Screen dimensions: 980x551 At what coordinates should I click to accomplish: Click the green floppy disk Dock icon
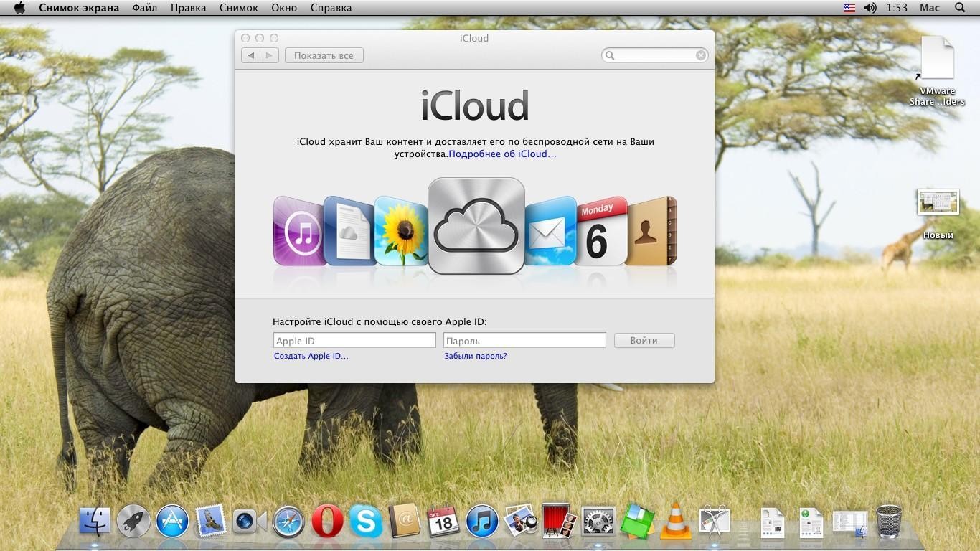(x=637, y=522)
